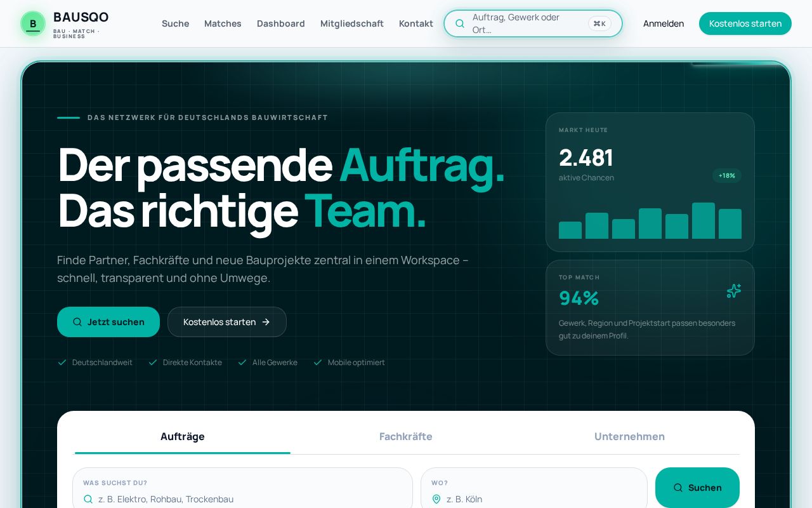
Task: Click the checkmark beside Direkte Kontakte
Action: point(153,363)
